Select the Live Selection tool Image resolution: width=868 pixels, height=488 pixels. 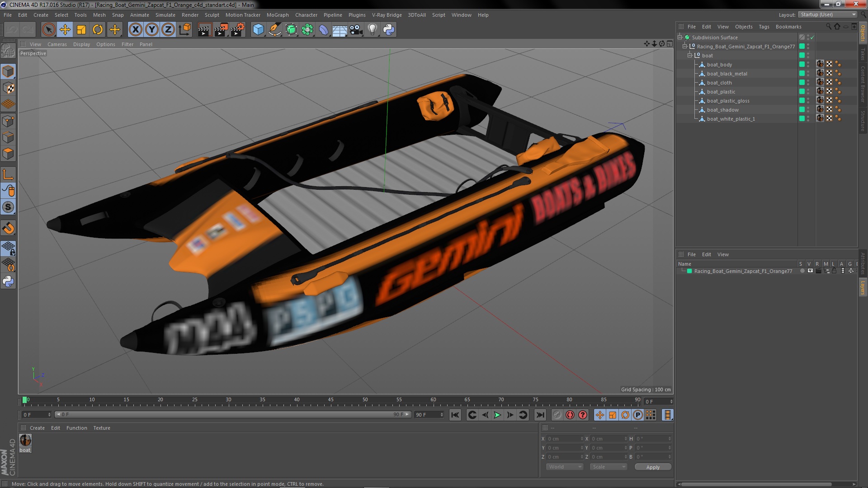coord(48,30)
